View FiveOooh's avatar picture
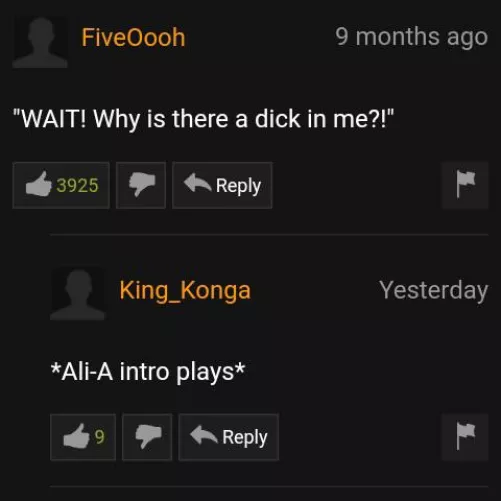The image size is (501, 501). click(x=40, y=42)
